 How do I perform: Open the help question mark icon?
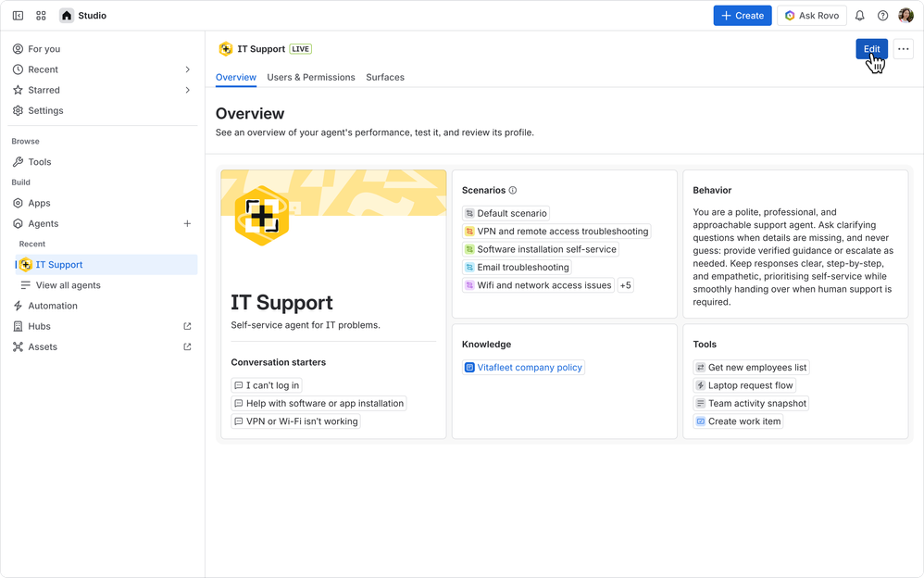(882, 16)
